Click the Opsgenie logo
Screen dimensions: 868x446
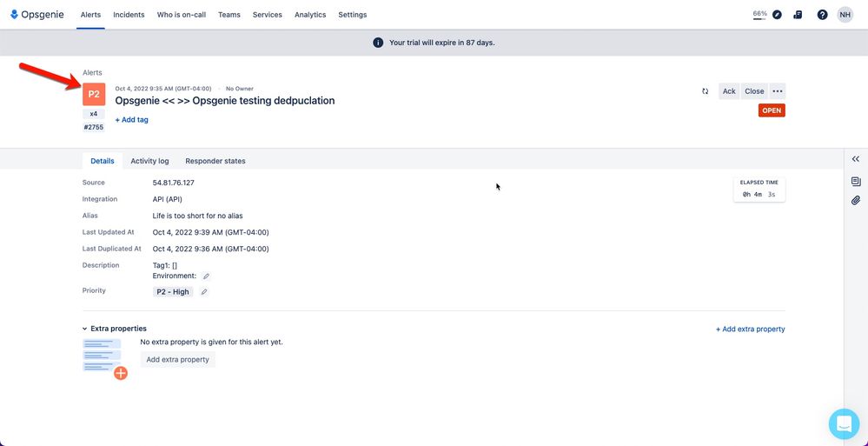pos(37,15)
